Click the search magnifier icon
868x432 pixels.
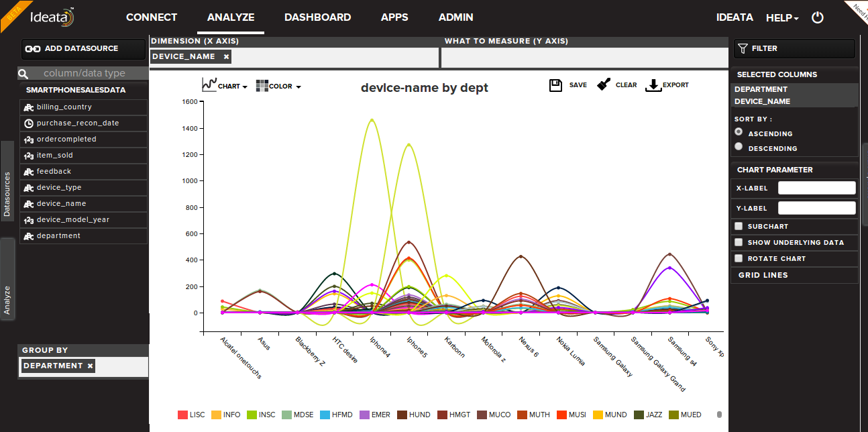(x=23, y=74)
